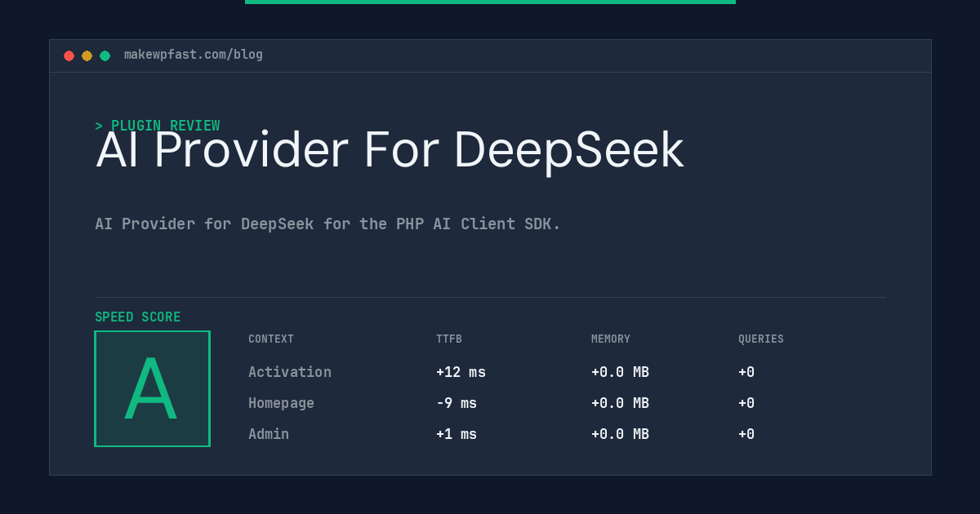This screenshot has height=514, width=980.
Task: Click Homepage memory '+0.0 MB' value
Action: tap(620, 403)
